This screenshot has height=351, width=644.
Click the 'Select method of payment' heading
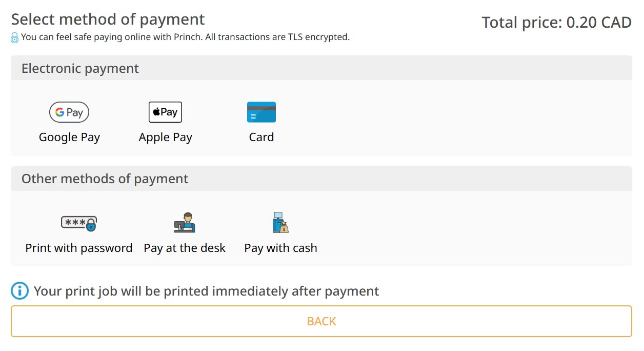108,19
